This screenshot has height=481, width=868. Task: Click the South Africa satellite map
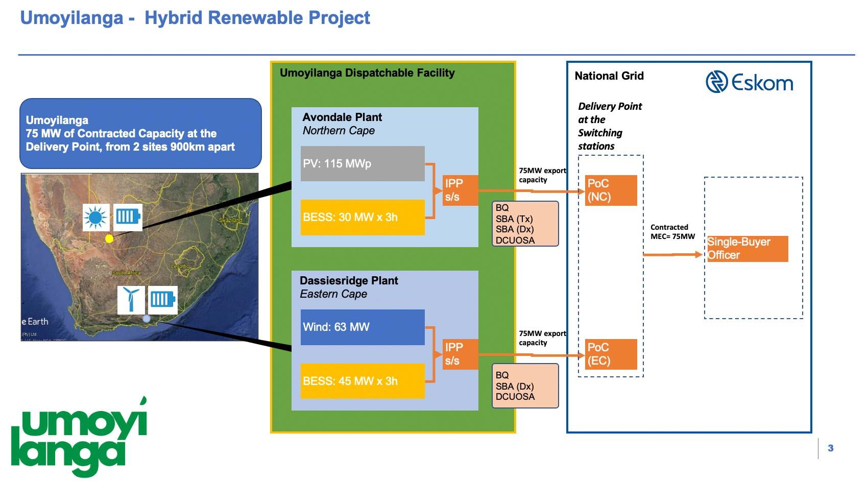click(x=139, y=257)
